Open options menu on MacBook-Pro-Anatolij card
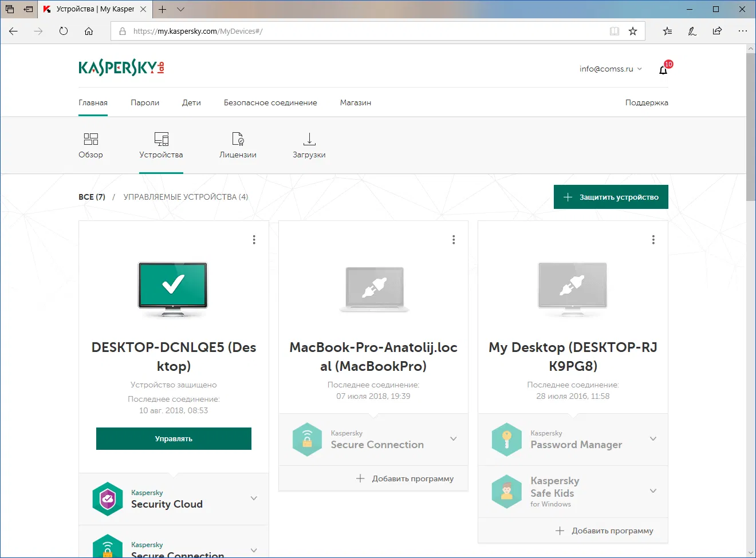Image resolution: width=756 pixels, height=558 pixels. (x=454, y=239)
